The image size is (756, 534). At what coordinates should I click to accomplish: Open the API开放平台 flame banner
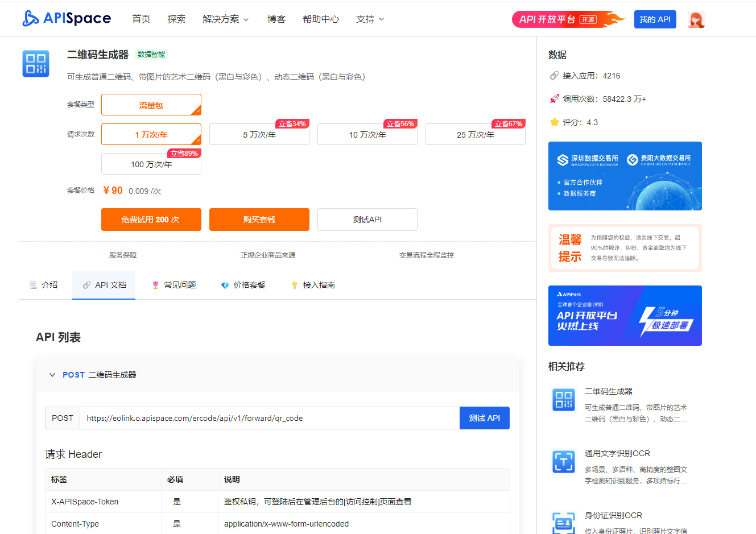point(568,19)
